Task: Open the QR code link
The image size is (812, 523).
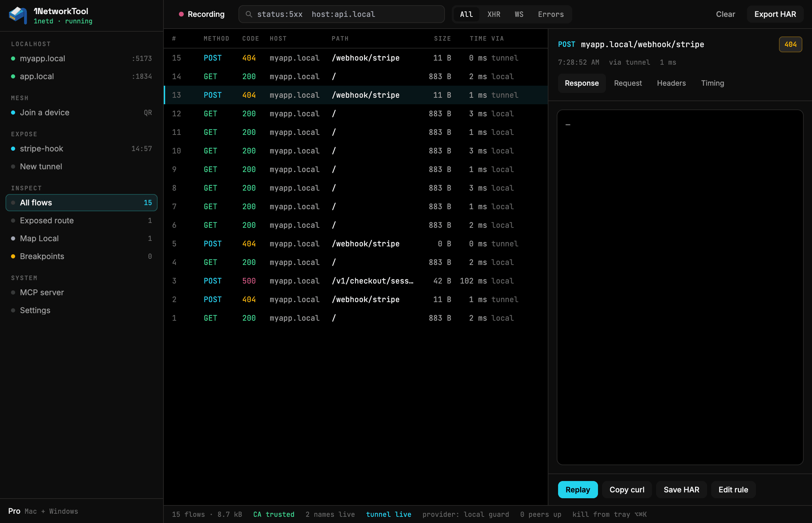Action: point(148,113)
